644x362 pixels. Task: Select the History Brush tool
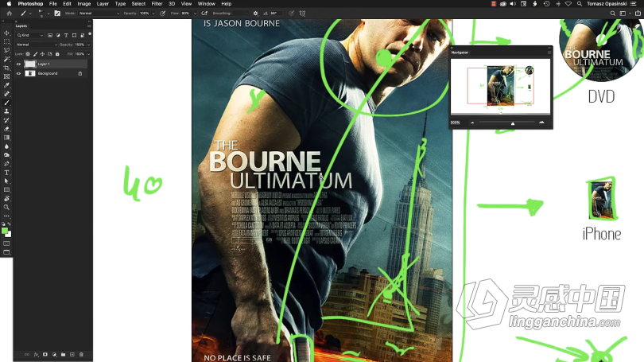(6, 120)
